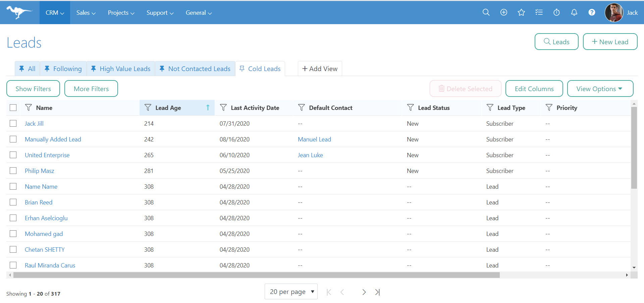Check the Manually Added Lead row checkbox
This screenshot has height=303, width=644.
(13, 139)
